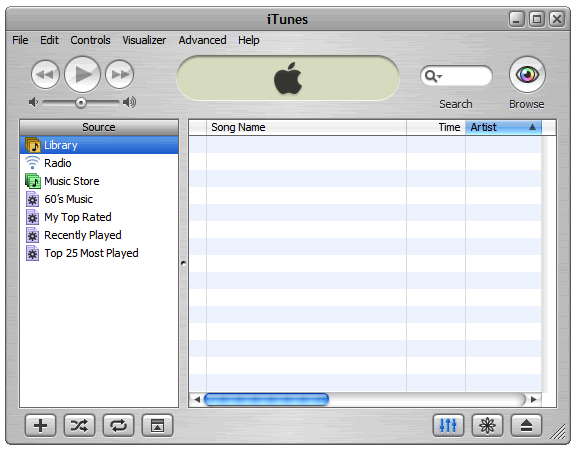The image size is (575, 450).
Task: Skip back with the rewind button
Action: 45,74
